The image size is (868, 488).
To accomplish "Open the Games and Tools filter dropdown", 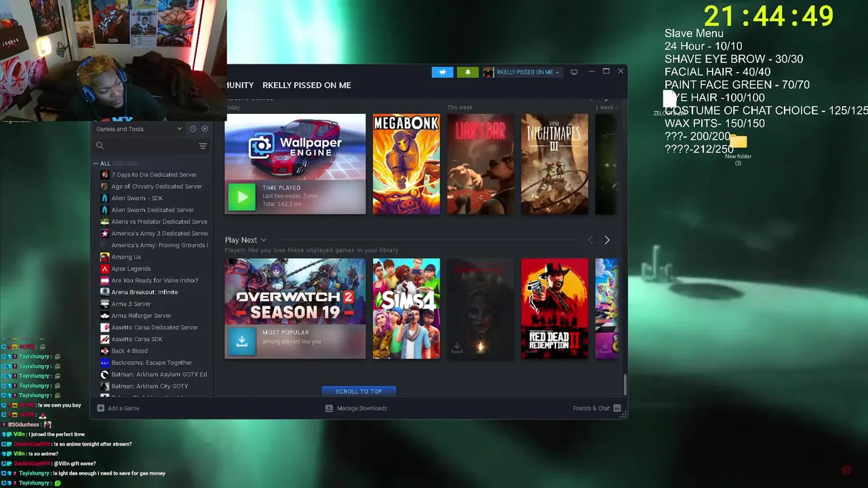I will coord(138,129).
